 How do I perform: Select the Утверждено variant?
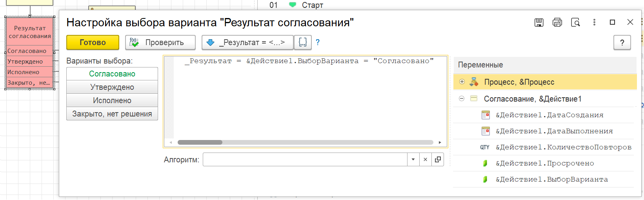[112, 87]
